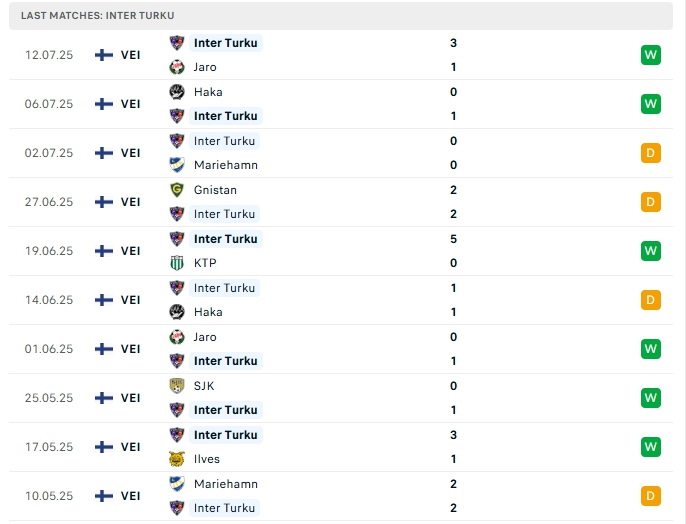Open the SJK team link
The width and height of the screenshot is (686, 524).
coord(204,386)
